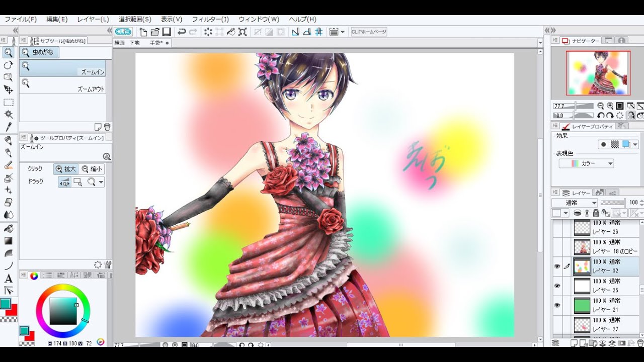644x362 pixels.
Task: Select the Pencil tool
Action: coord(8,152)
